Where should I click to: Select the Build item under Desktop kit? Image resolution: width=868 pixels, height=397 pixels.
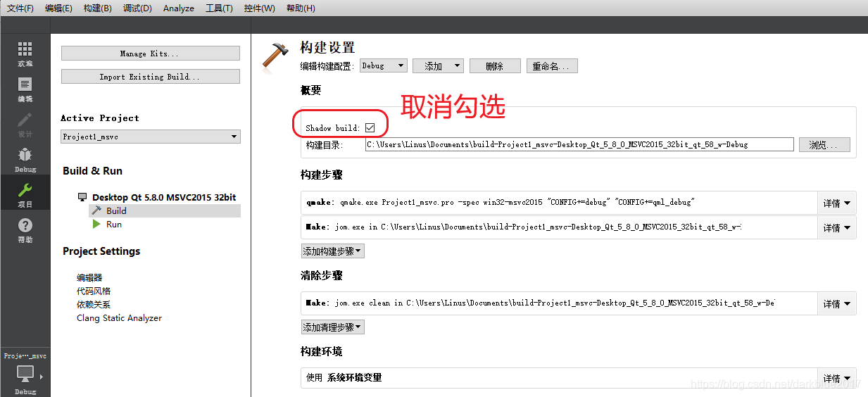[x=116, y=210]
